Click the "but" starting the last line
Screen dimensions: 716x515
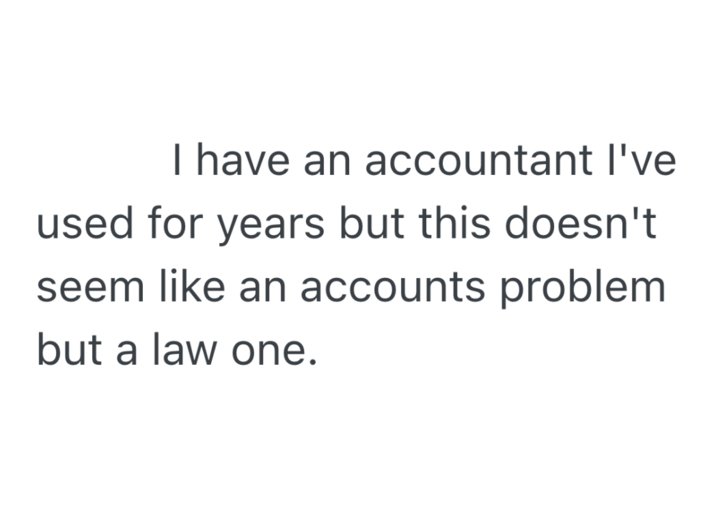66,351
